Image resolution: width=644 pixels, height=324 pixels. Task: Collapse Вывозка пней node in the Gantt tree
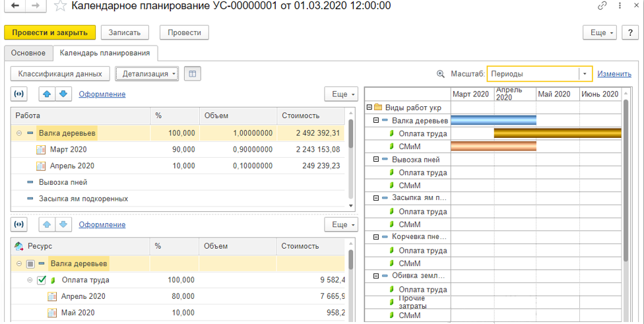coord(376,160)
